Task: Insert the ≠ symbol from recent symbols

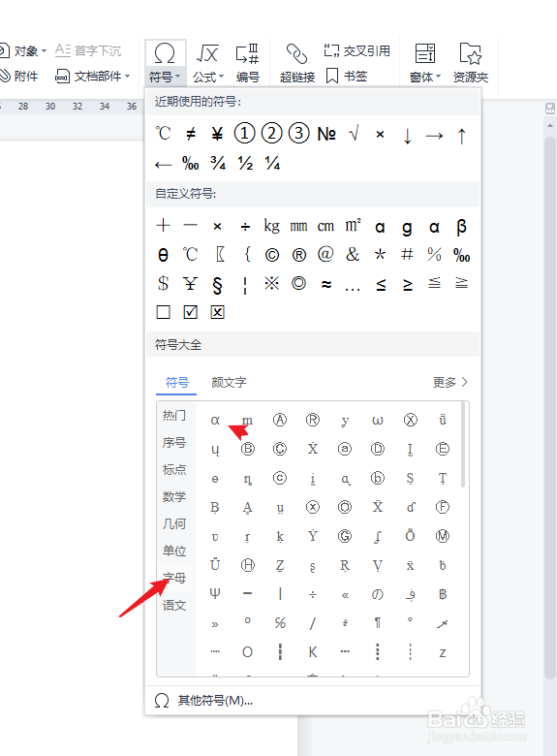Action: click(x=190, y=134)
